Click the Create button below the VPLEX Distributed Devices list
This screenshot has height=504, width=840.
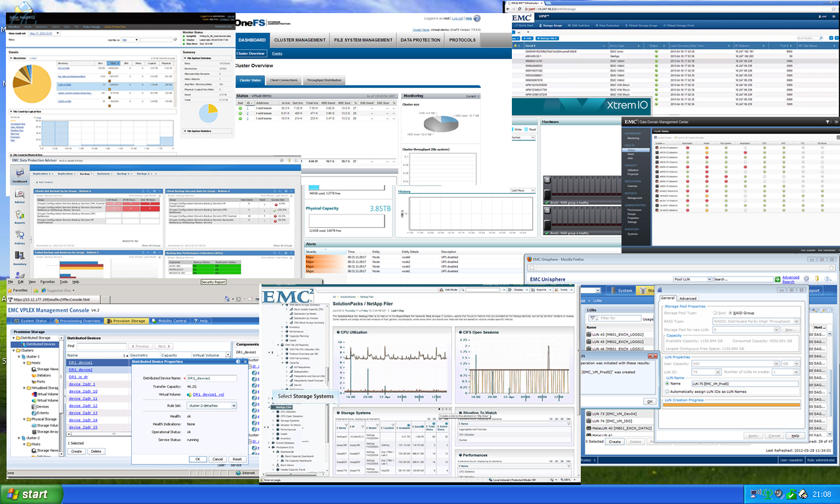coord(77,451)
